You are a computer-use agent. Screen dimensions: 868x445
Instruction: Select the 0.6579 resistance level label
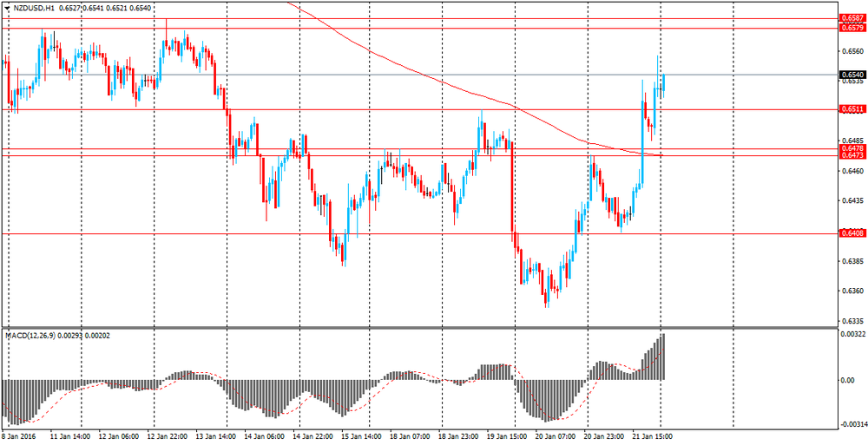[x=852, y=28]
